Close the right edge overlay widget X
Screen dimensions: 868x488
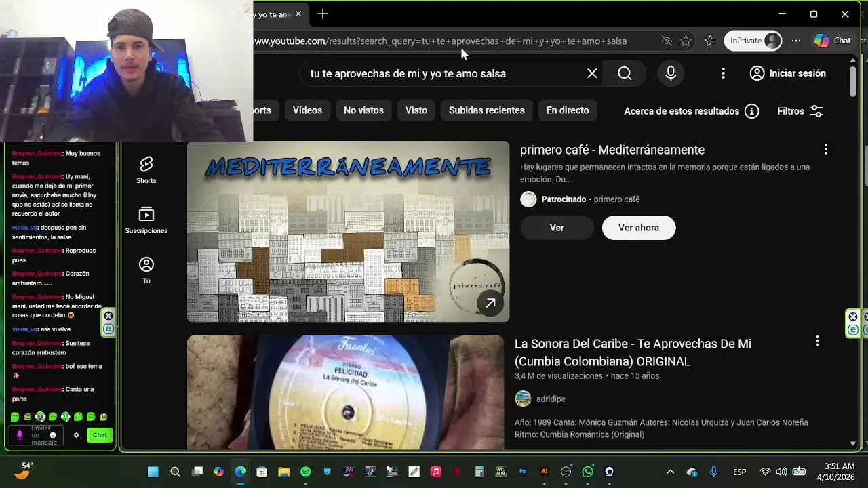[853, 317]
